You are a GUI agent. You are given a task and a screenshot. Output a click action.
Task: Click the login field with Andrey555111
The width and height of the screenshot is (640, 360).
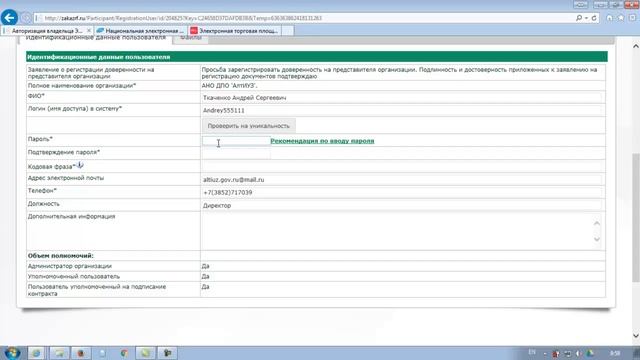point(402,111)
